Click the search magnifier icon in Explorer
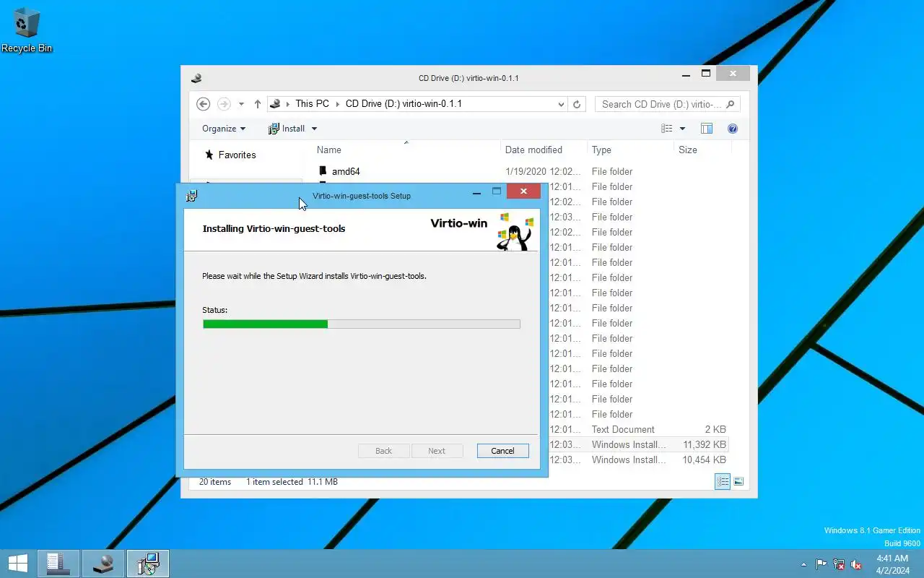 (730, 104)
